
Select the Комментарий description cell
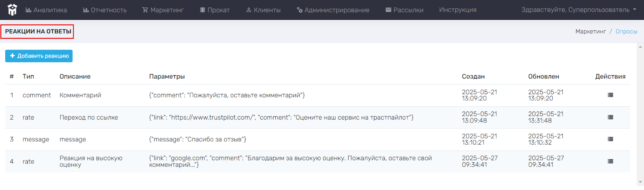[x=80, y=95]
